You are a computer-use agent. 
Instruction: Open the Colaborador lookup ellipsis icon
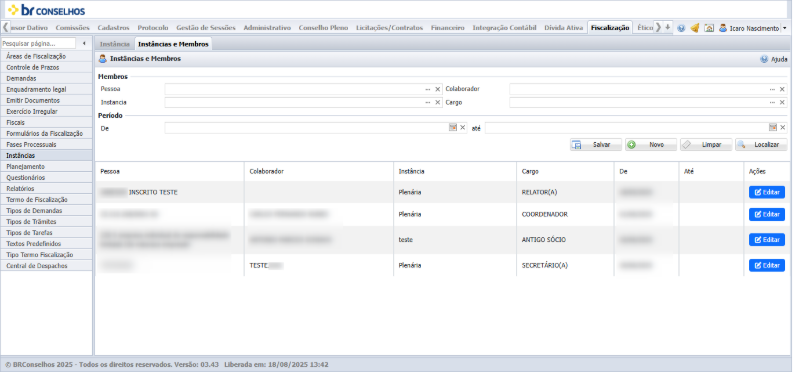772,89
